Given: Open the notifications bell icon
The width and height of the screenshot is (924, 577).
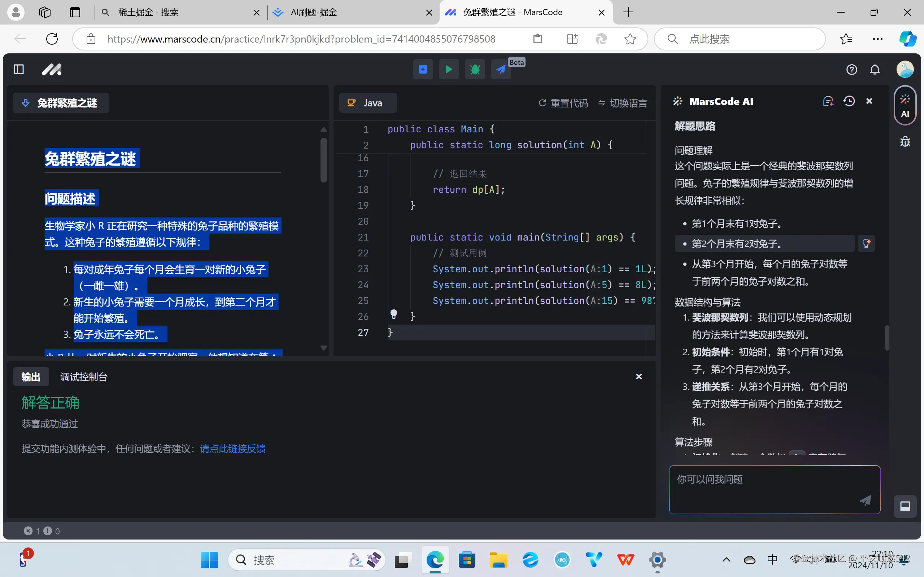Looking at the screenshot, I should coord(875,70).
